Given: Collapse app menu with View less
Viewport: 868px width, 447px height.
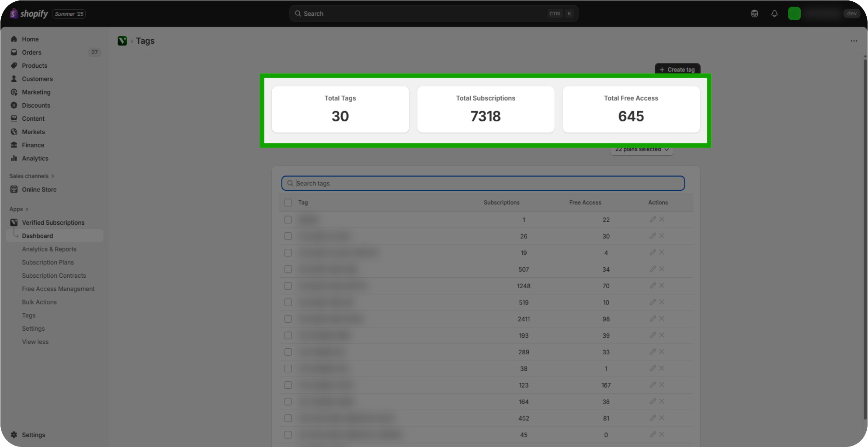Looking at the screenshot, I should [35, 342].
